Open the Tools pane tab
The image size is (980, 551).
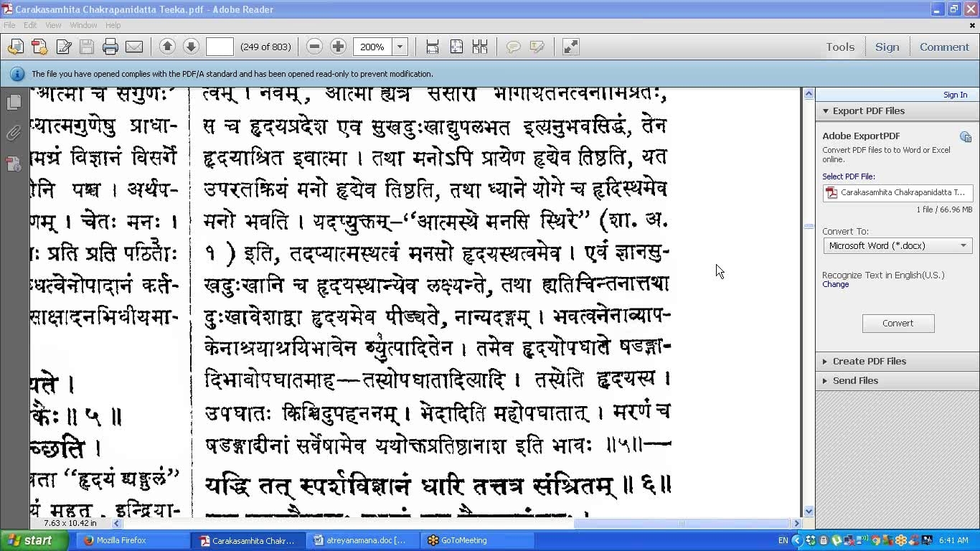click(839, 47)
